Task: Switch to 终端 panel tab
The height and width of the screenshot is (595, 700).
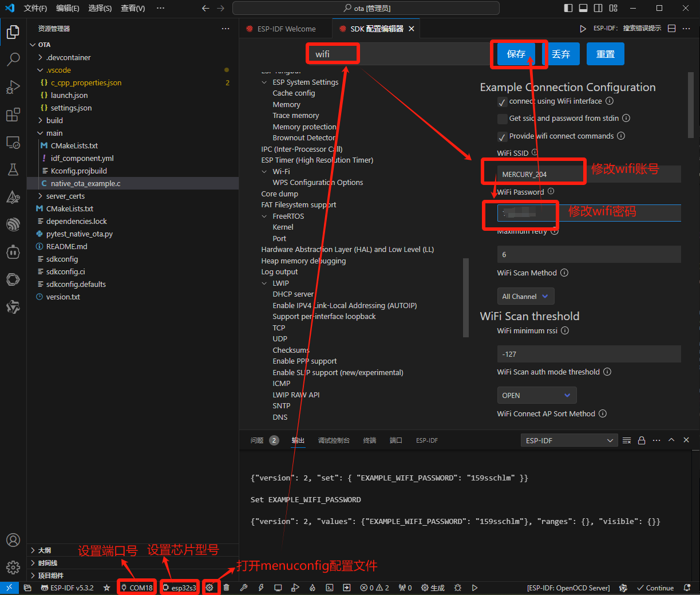Action: point(370,440)
